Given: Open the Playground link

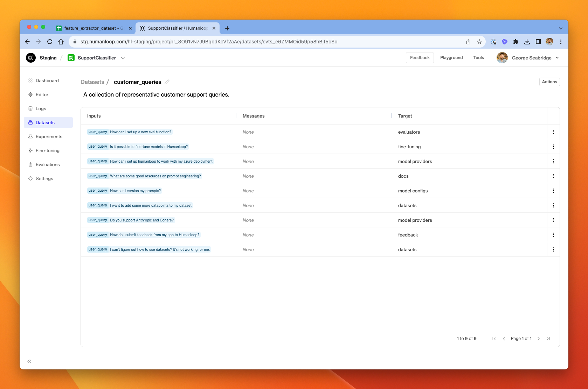Looking at the screenshot, I should [x=451, y=58].
